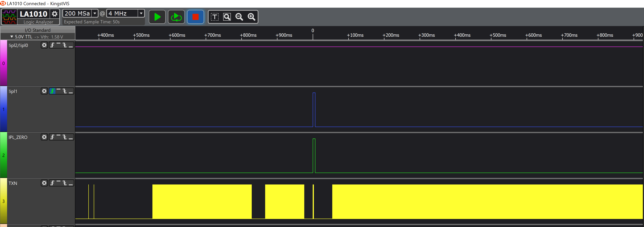Toggle the active rising edge trigger on !ipl1
Screen dimensions: 644x227
(52, 91)
